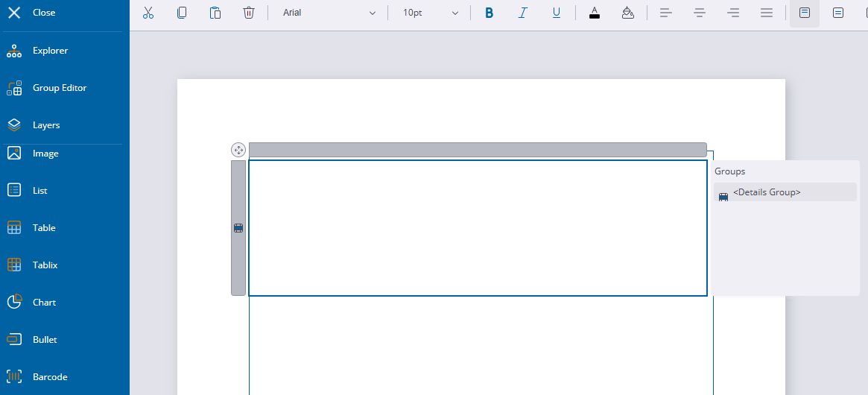
Task: Click the Paste clipboard icon
Action: (x=215, y=13)
